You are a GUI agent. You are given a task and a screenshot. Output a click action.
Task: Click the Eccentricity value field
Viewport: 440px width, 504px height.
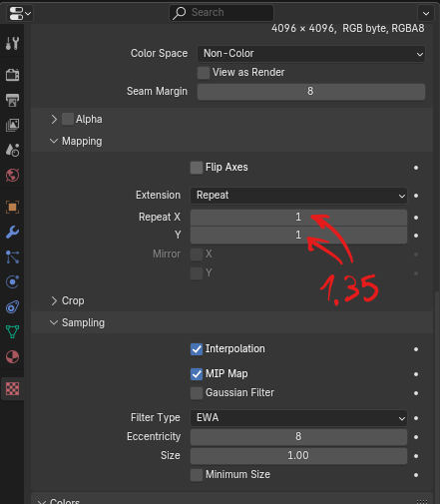pos(298,437)
